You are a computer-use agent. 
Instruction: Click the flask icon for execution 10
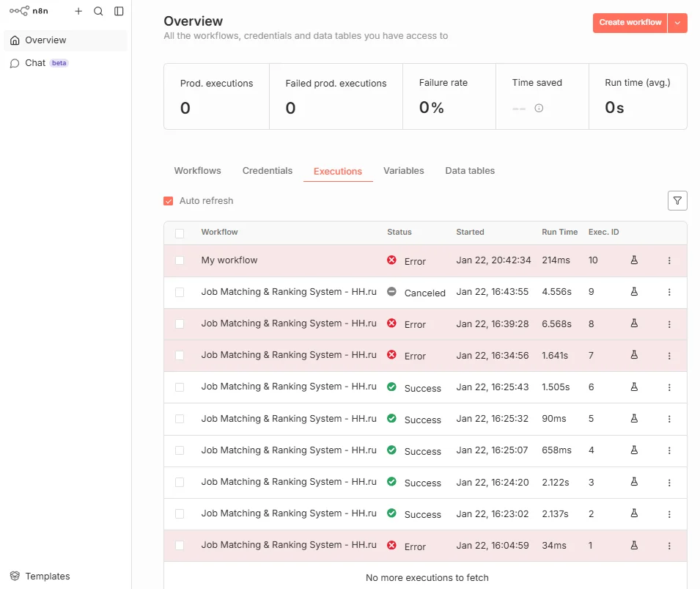634,260
